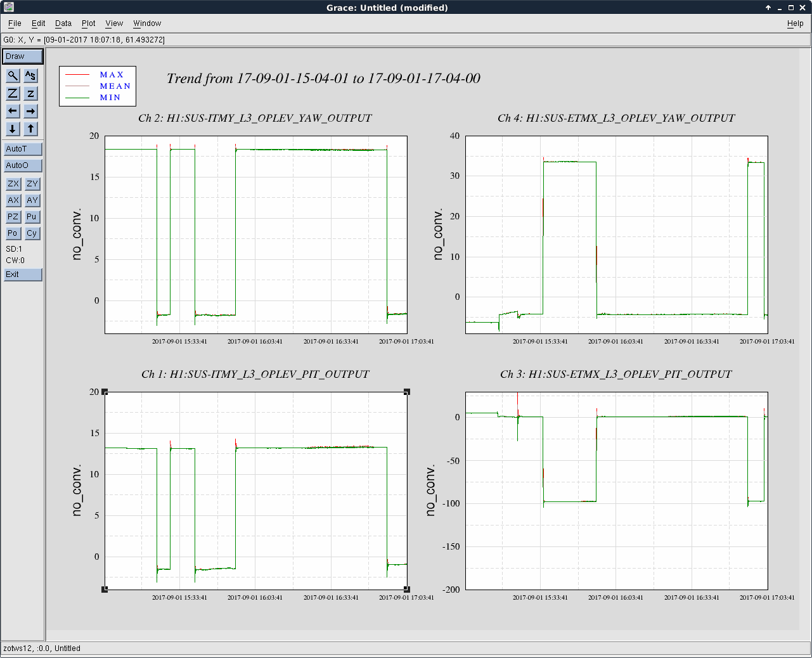Click the Draw button
Screen dimensions: 812x658
pos(23,56)
